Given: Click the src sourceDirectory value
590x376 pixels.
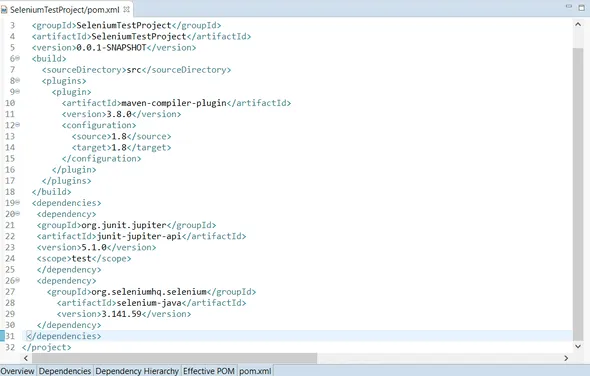Looking at the screenshot, I should pyautogui.click(x=134, y=70).
